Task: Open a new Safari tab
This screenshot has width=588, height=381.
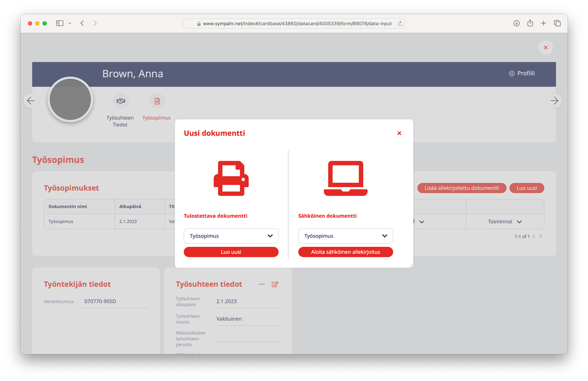Action: (x=543, y=23)
